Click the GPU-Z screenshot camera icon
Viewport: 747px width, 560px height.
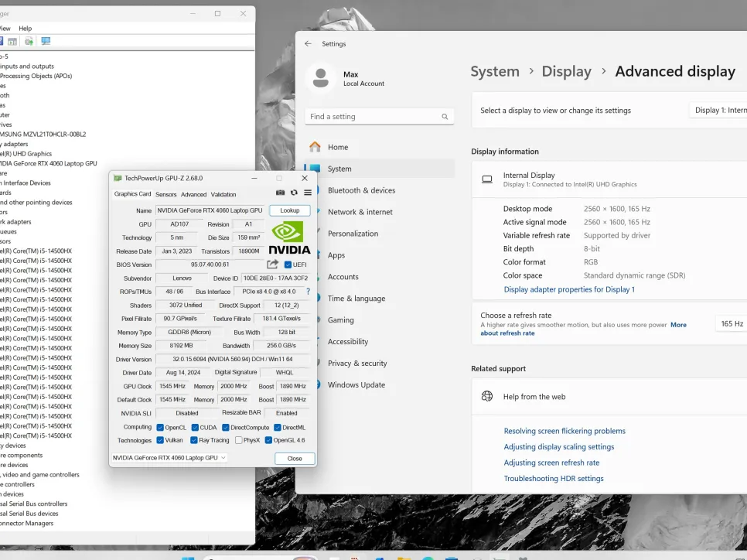280,193
